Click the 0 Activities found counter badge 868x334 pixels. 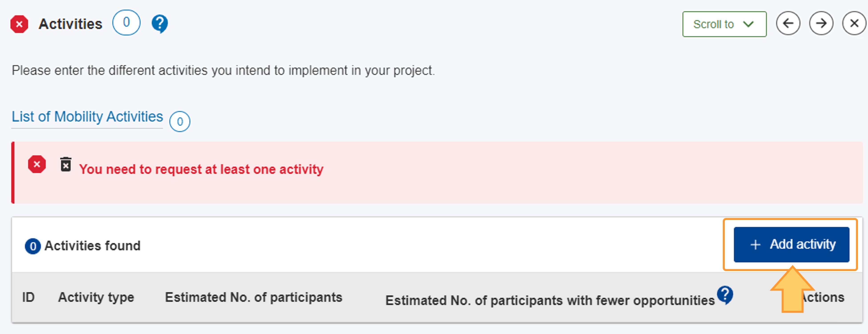tap(33, 246)
